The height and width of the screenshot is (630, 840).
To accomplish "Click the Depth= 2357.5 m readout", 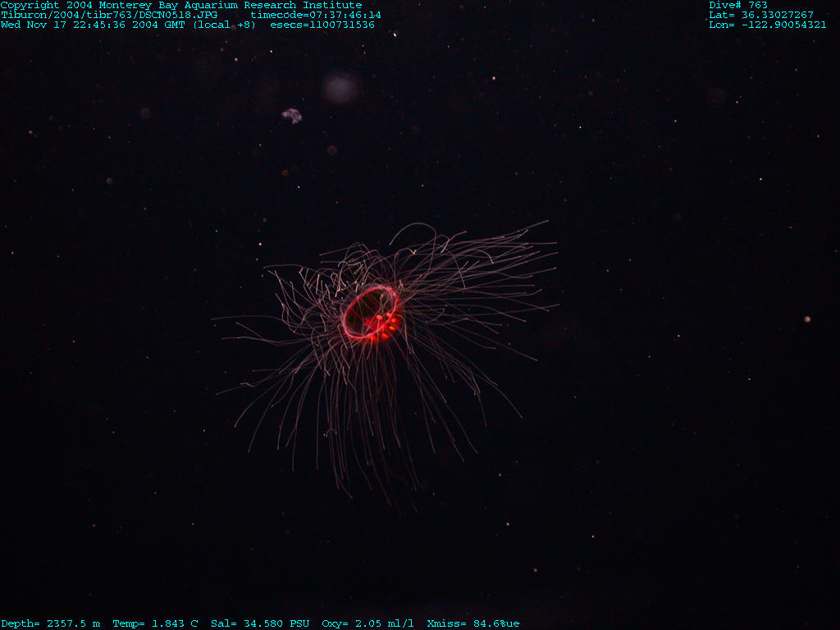I will [x=50, y=623].
